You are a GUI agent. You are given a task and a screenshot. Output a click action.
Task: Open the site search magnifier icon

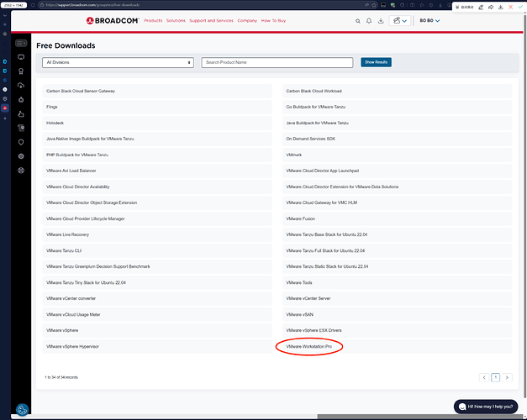(x=358, y=21)
